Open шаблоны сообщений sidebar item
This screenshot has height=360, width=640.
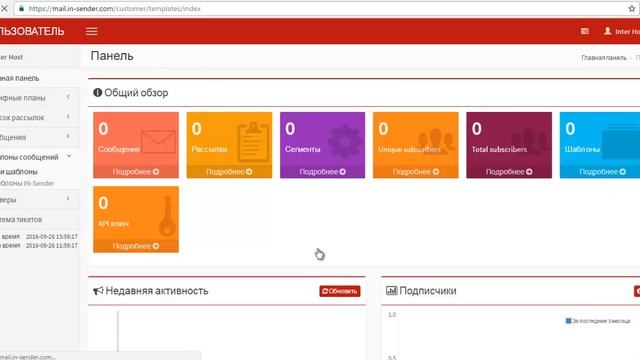click(40, 157)
